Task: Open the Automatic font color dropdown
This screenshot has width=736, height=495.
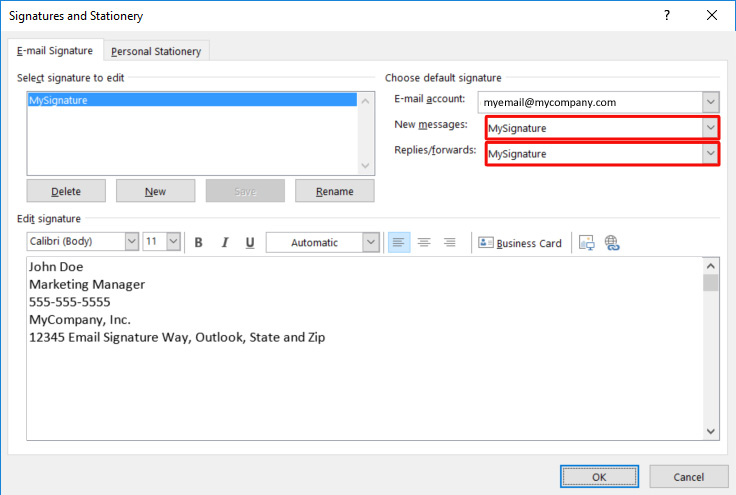Action: click(x=371, y=242)
